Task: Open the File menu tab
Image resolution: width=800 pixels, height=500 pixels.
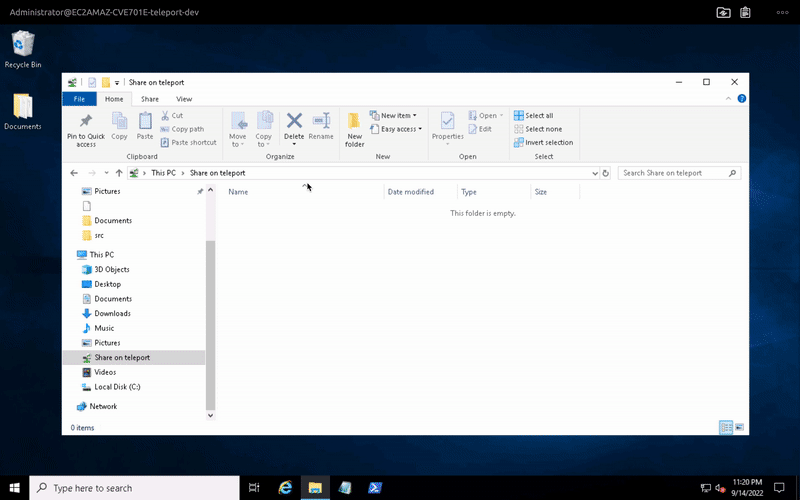Action: (79, 99)
